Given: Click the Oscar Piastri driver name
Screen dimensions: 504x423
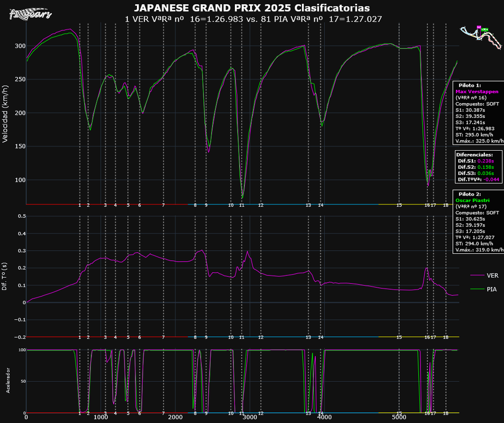Looking at the screenshot, I should coord(472,200).
